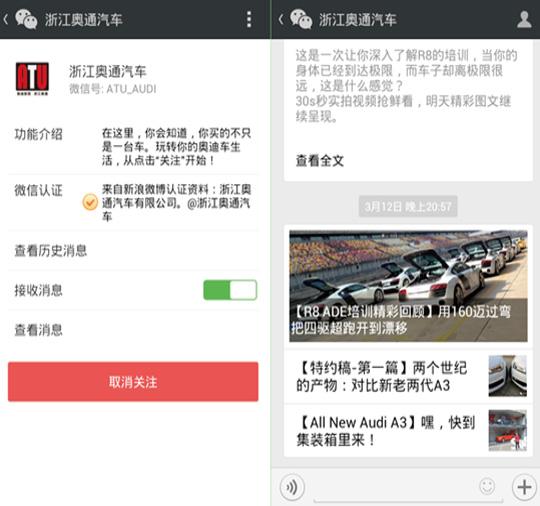Tap the 微信认证 verification details text
Image resolution: width=540 pixels, height=506 pixels.
coord(176,203)
